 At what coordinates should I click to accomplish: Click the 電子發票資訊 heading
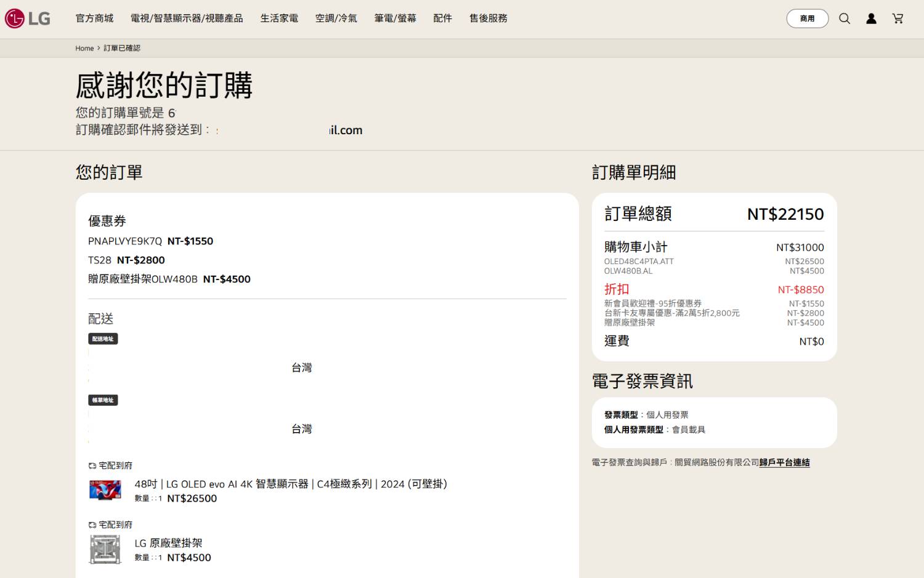pyautogui.click(x=642, y=382)
